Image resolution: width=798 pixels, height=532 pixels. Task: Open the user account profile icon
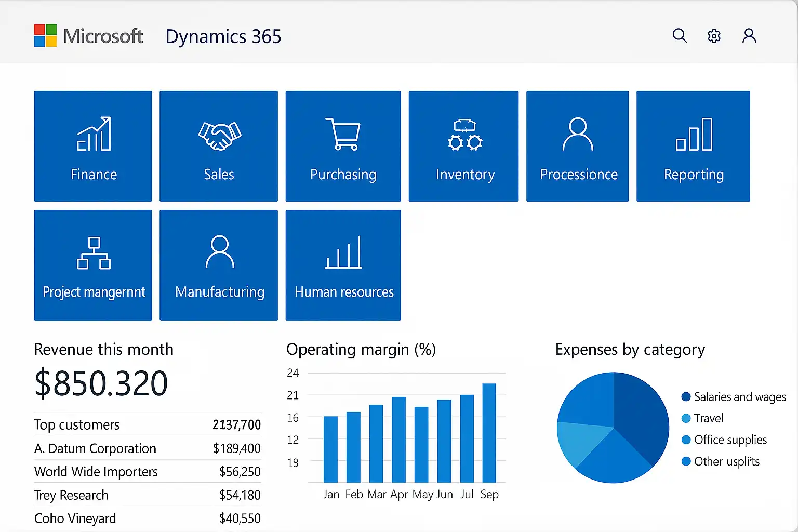point(749,35)
